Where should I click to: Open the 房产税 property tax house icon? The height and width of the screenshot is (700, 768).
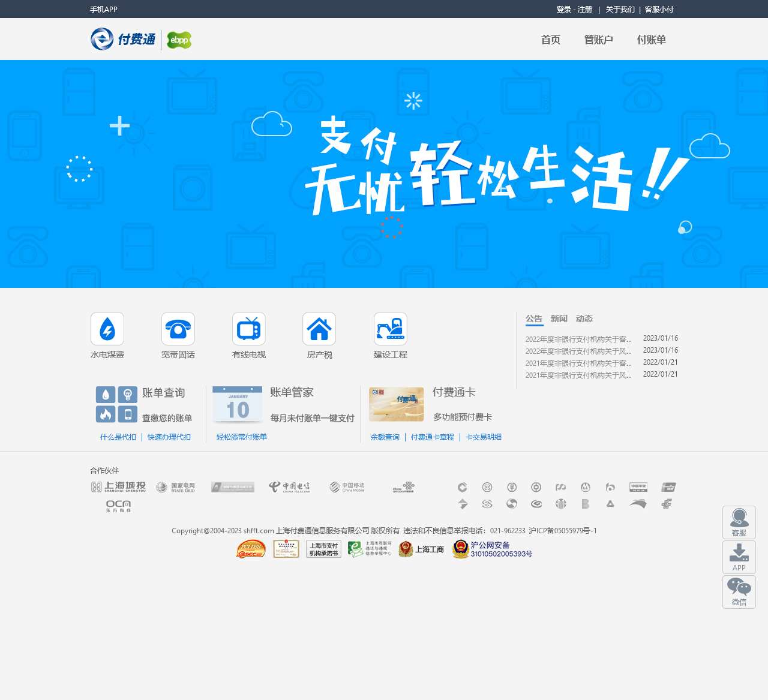coord(319,329)
